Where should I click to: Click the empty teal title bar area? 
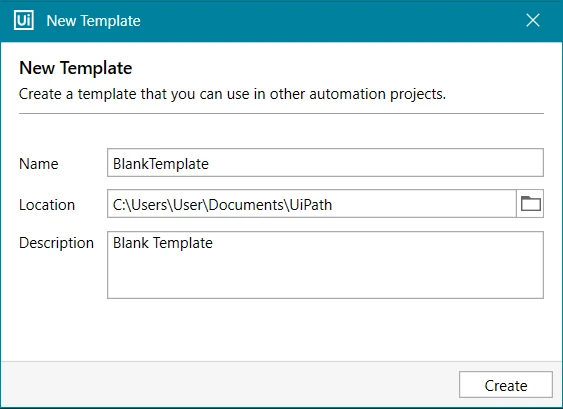pyautogui.click(x=330, y=21)
